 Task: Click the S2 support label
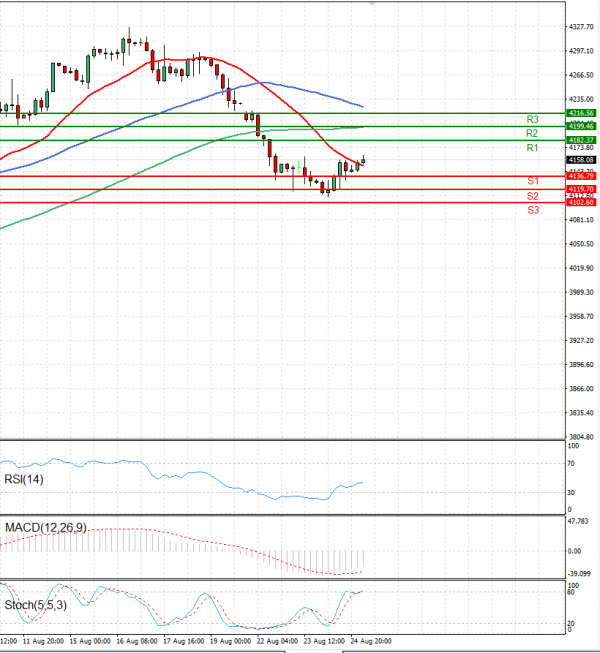(x=533, y=196)
